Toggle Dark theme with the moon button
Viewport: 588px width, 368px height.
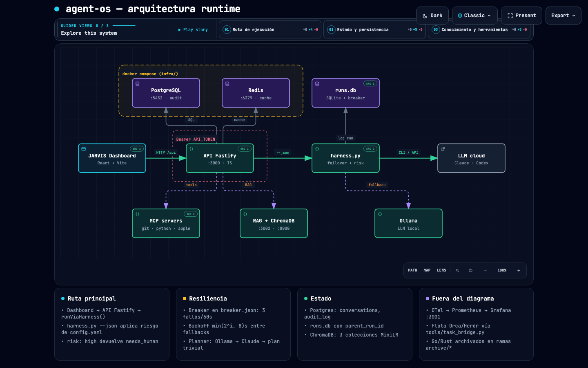coord(432,16)
